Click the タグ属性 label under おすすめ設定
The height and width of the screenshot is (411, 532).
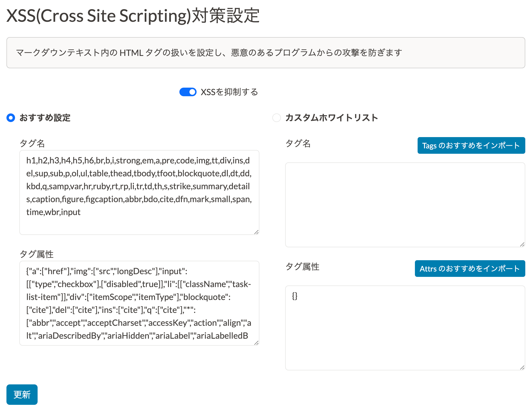[37, 254]
